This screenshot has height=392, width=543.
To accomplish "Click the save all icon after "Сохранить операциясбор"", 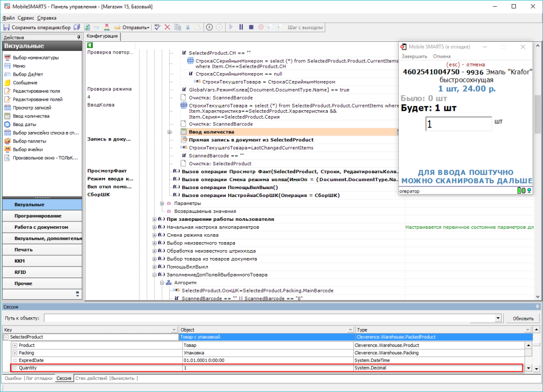I will (77, 28).
